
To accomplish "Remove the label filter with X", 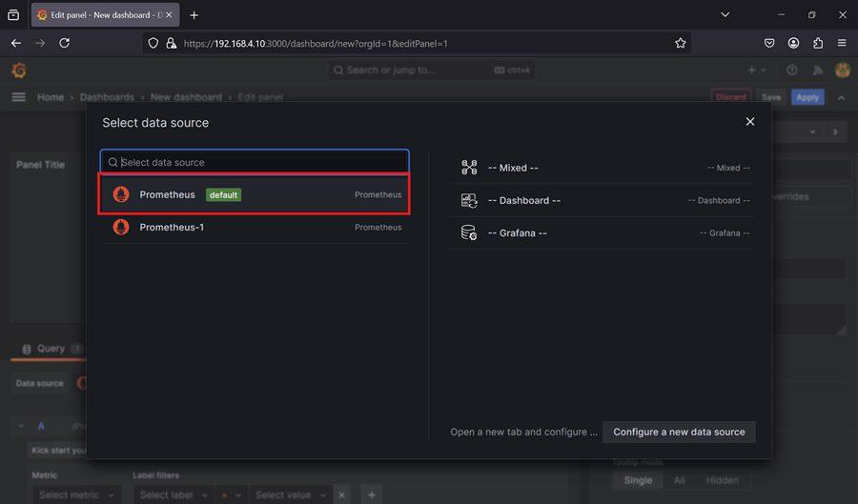I will (x=341, y=494).
